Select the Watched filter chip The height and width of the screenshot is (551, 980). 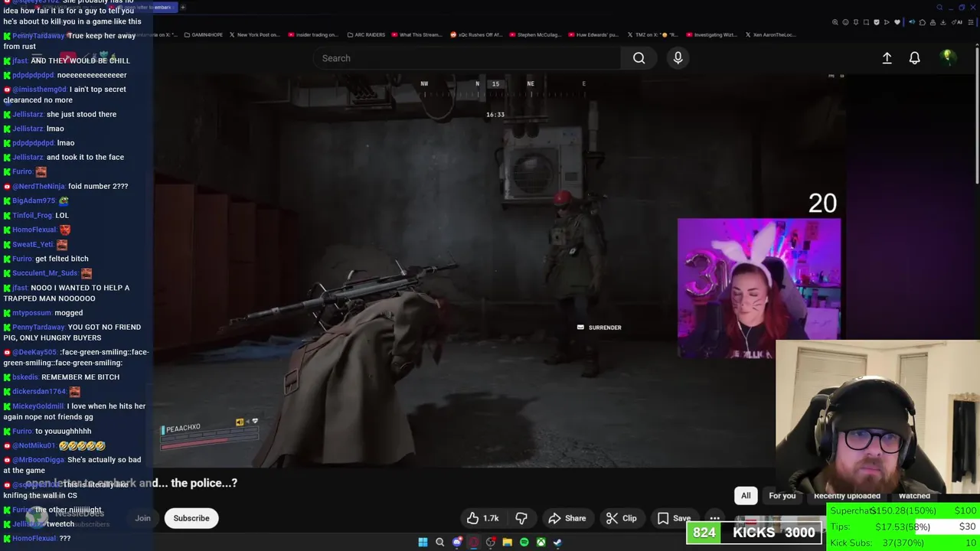(914, 496)
